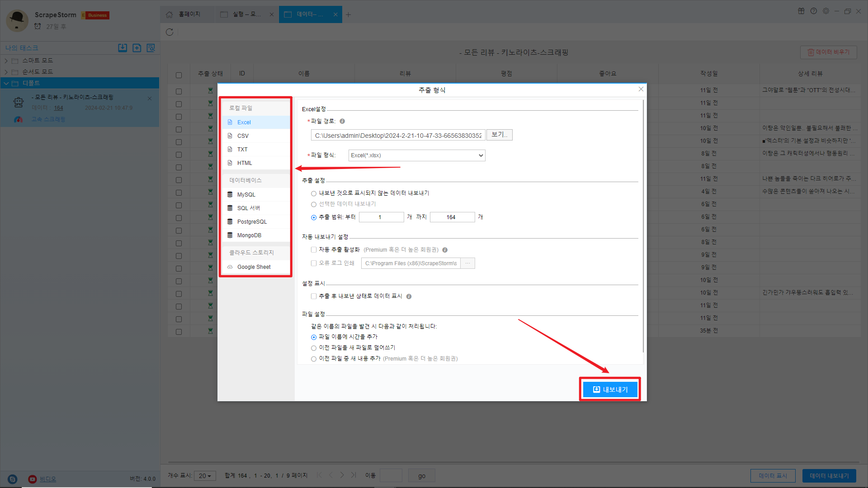Check 추출 후 내보낸 상태로 데이터 표시
The image size is (868, 488).
pos(314,296)
